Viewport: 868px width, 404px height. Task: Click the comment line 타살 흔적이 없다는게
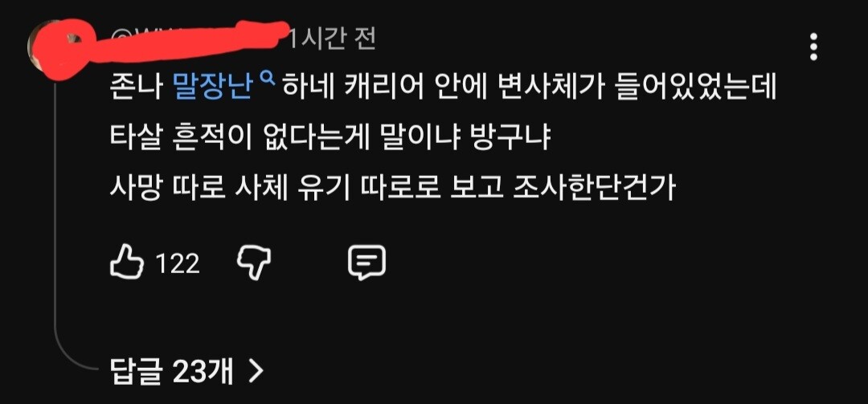(x=330, y=140)
